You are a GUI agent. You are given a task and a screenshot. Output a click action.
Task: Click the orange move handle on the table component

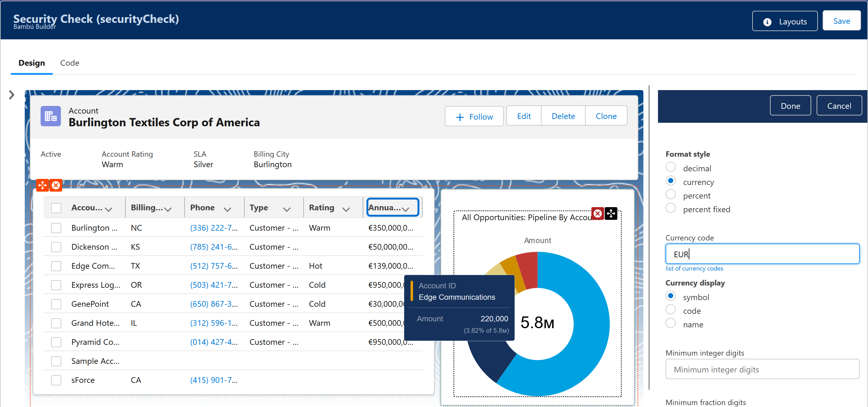43,185
